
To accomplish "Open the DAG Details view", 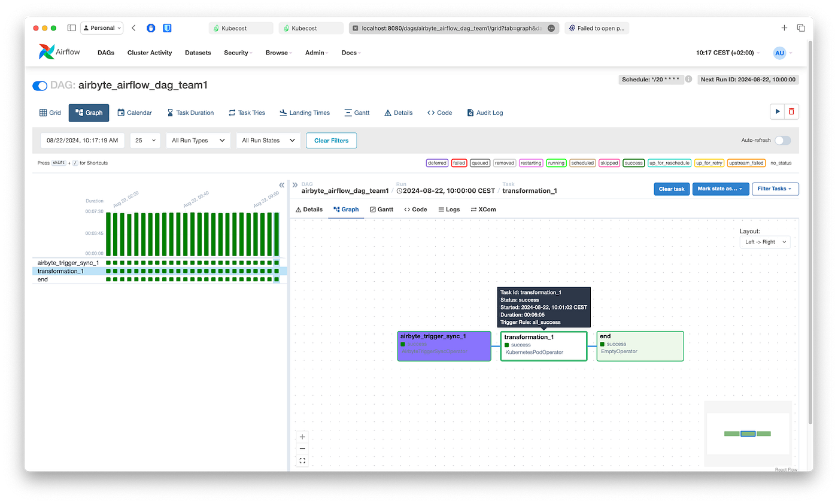I will click(399, 113).
